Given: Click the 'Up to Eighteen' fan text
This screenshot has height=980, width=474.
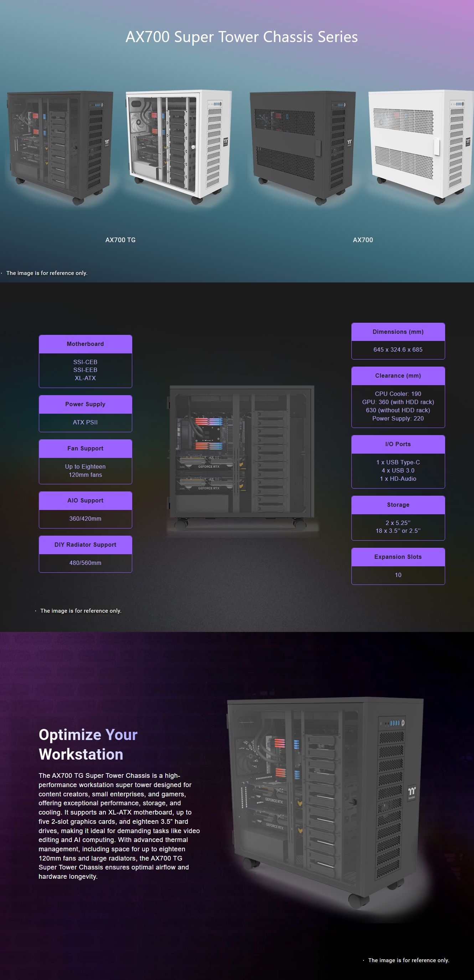Looking at the screenshot, I should click(x=86, y=466).
